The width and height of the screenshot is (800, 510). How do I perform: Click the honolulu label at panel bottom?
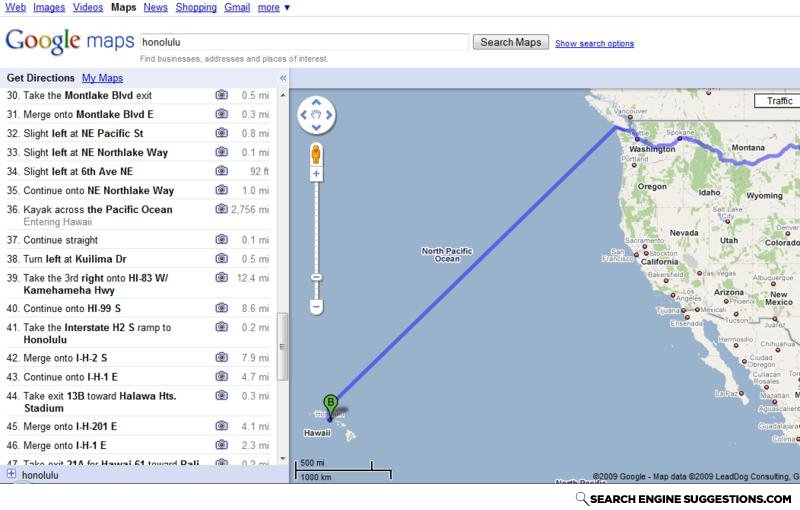point(40,475)
